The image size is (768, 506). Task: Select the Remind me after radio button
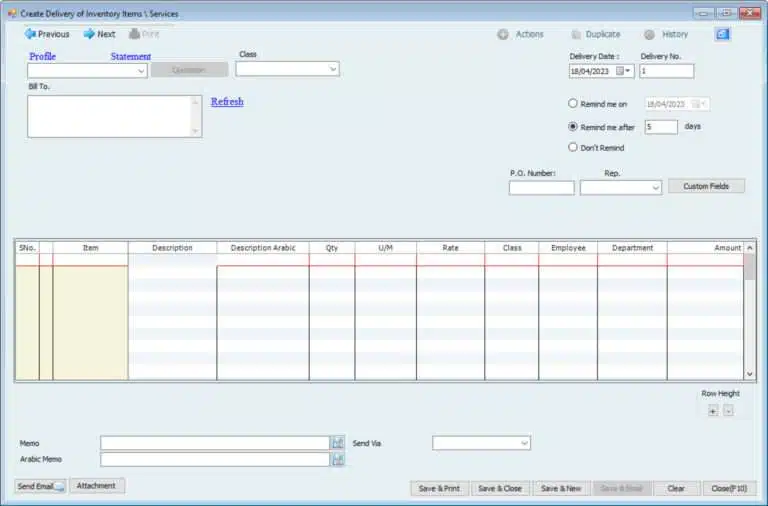click(x=573, y=127)
